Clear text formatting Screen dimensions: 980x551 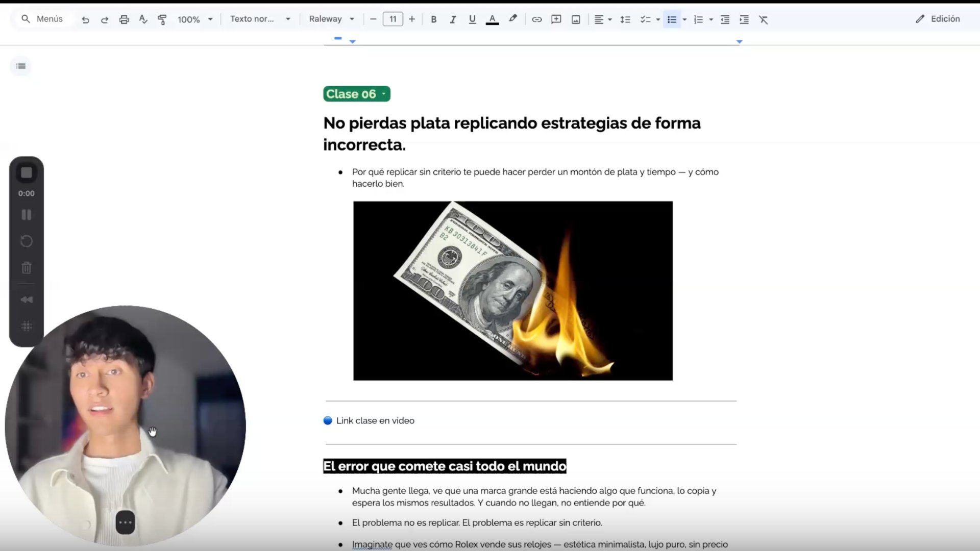(x=764, y=19)
